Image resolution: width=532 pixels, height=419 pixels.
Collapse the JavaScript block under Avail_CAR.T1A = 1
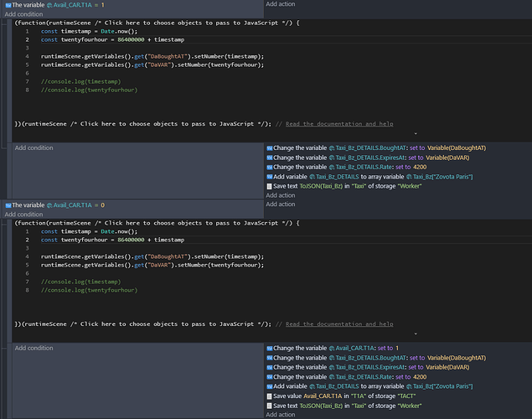(x=416, y=134)
